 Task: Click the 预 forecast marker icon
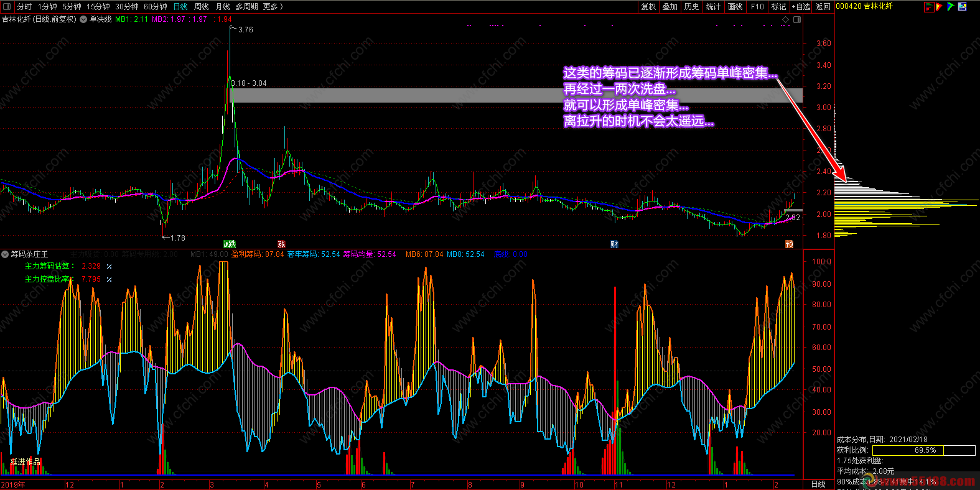[x=789, y=244]
